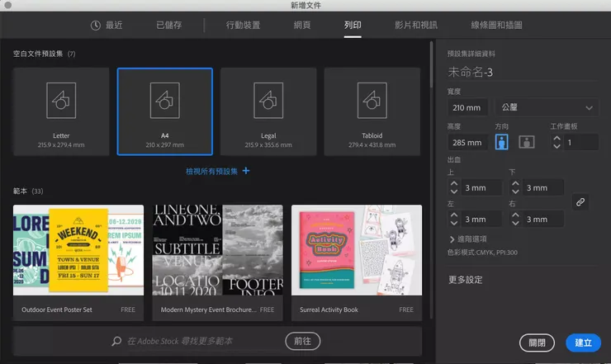Viewport: 611px width, 364px height.
Task: Switch to the 影片和視訊 tab
Action: [x=416, y=26]
